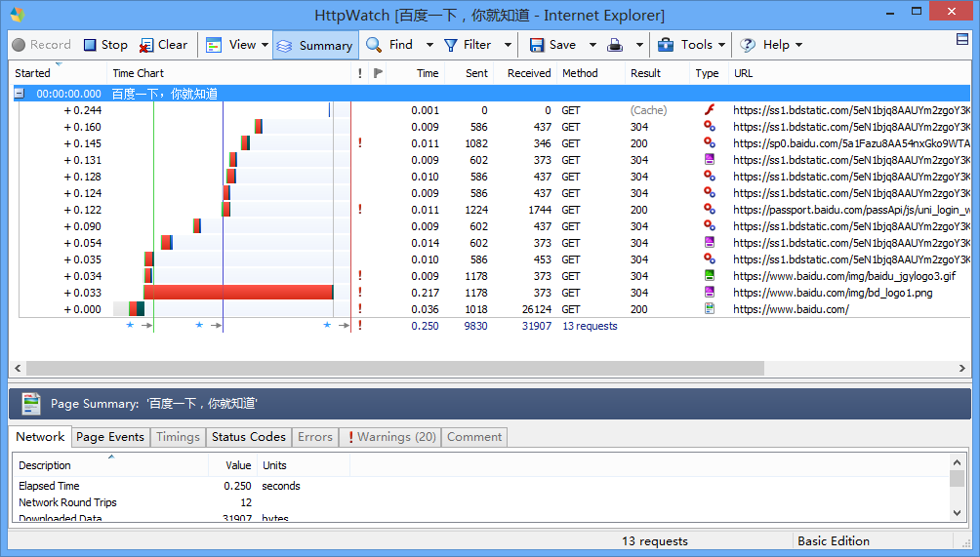Expand the print dropdown arrow
980x557 pixels.
coord(639,45)
